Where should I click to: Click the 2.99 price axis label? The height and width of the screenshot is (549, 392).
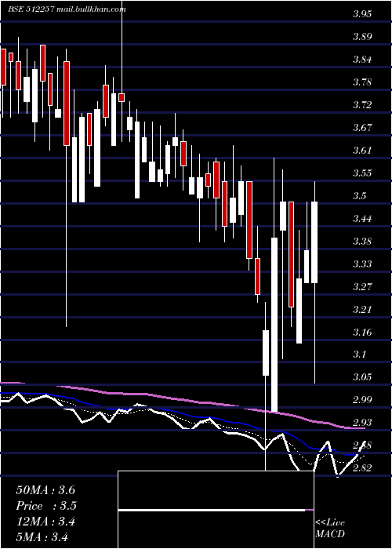pyautogui.click(x=362, y=400)
